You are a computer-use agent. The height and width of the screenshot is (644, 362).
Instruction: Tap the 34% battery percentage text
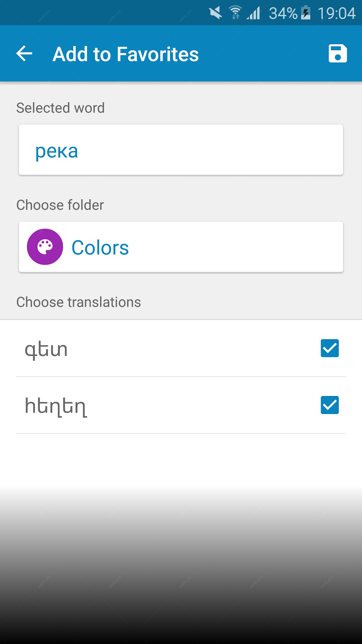click(283, 13)
